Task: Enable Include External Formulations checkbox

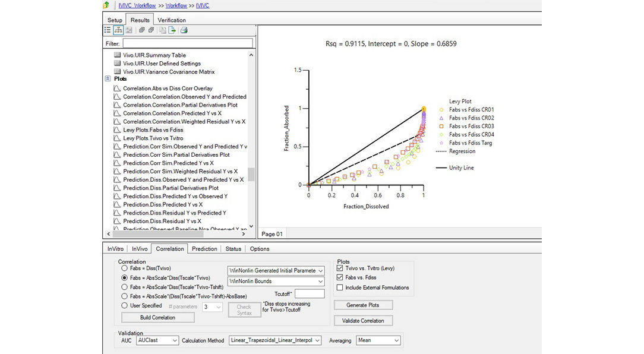Action: pyautogui.click(x=340, y=287)
